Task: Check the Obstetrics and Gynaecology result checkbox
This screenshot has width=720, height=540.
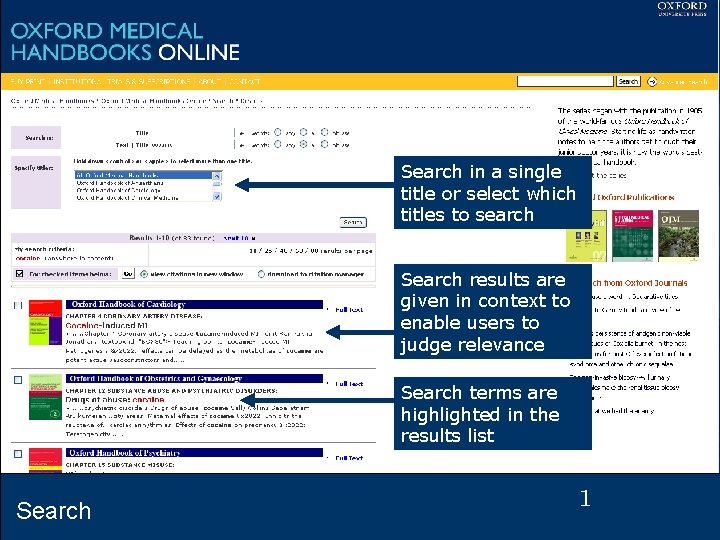Action: click(18, 380)
